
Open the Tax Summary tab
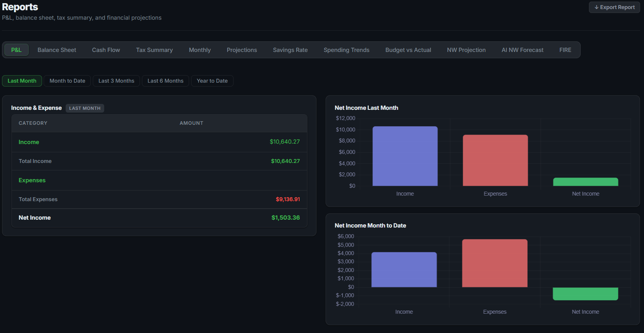pos(155,50)
